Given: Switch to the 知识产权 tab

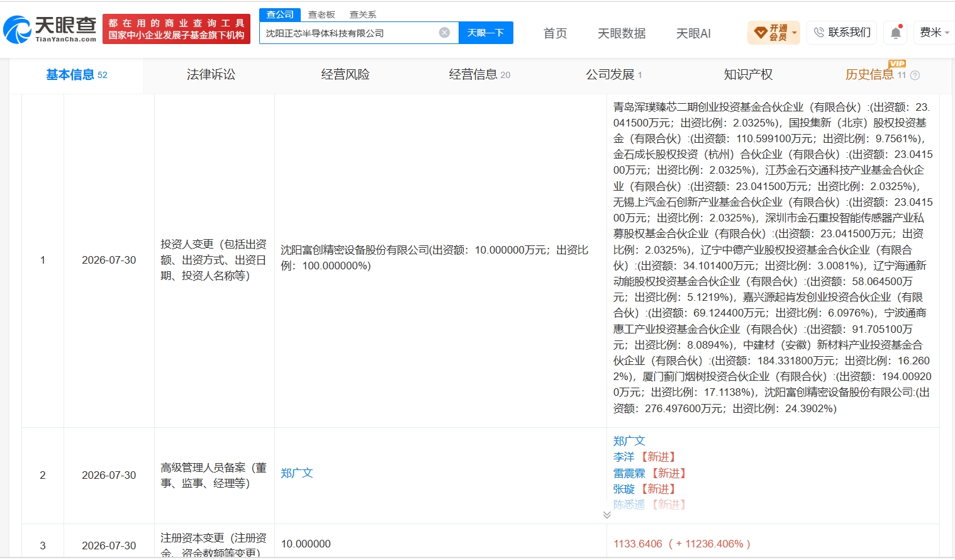Looking at the screenshot, I should [x=748, y=75].
